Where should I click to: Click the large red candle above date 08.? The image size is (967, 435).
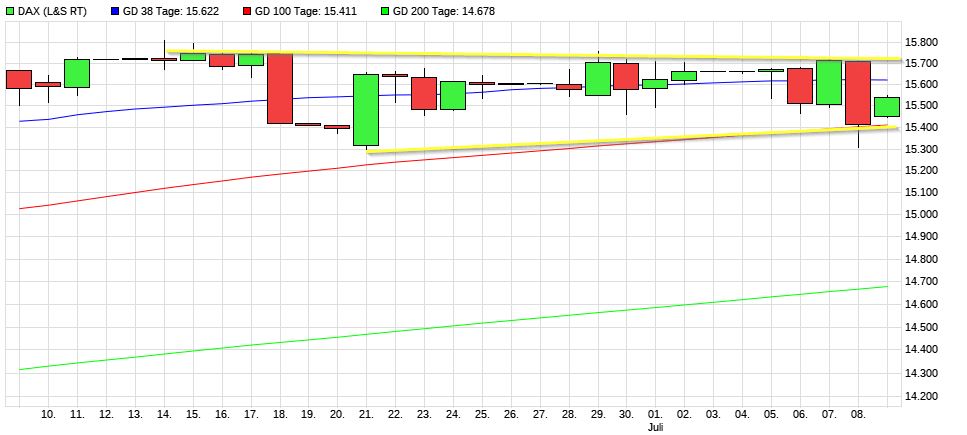tap(858, 93)
